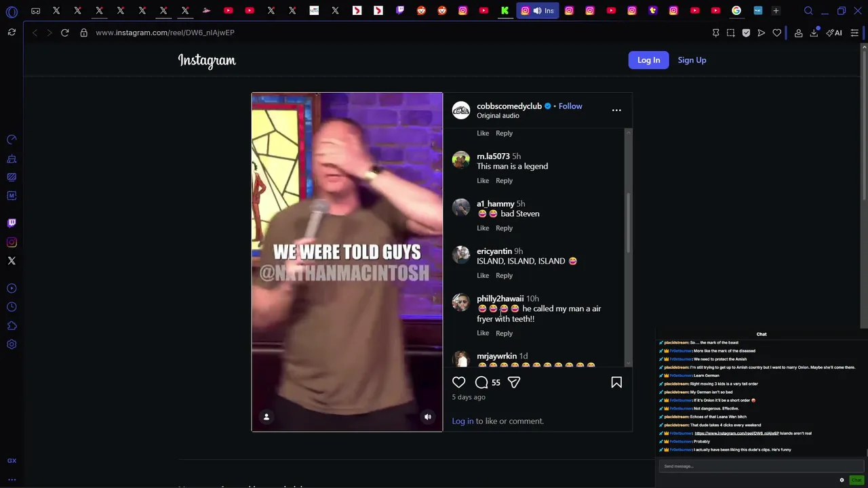The width and height of the screenshot is (868, 488).
Task: Open the Twitch sidebar panel
Action: (12, 223)
